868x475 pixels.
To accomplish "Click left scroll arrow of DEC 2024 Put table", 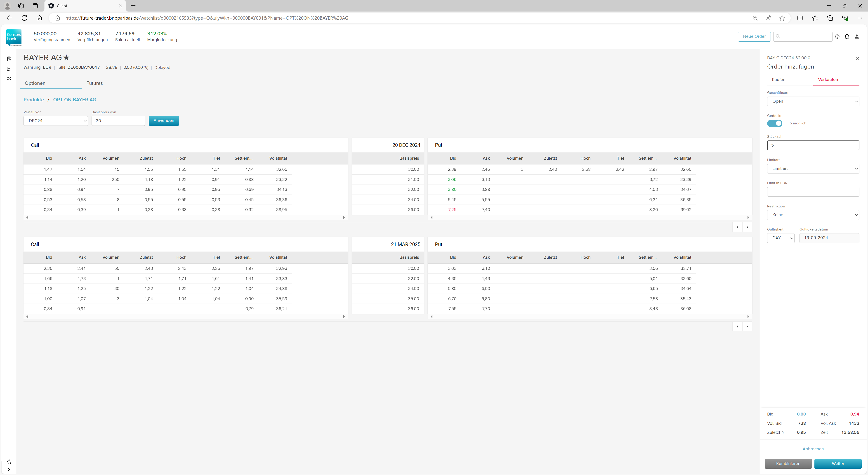I will 432,218.
